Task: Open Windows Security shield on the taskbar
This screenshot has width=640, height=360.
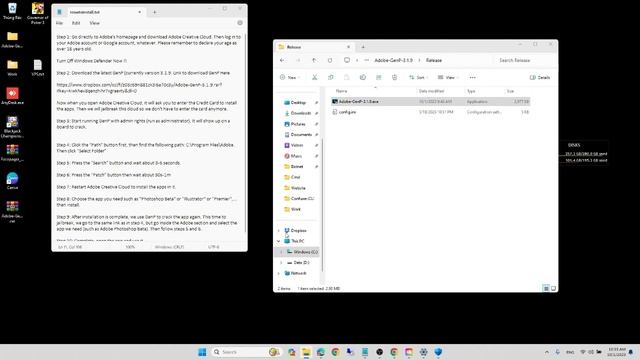Action: (x=438, y=352)
